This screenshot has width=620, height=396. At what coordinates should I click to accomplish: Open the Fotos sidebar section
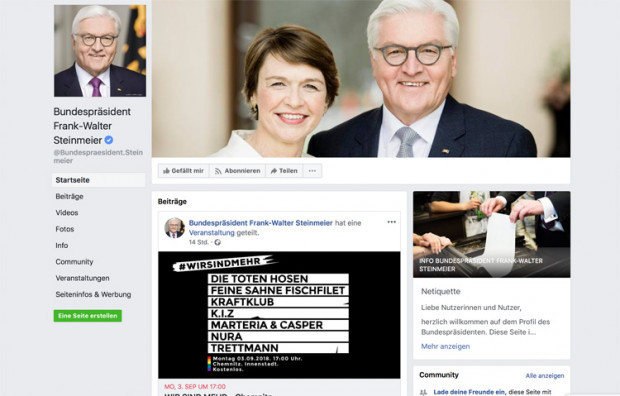click(x=65, y=229)
